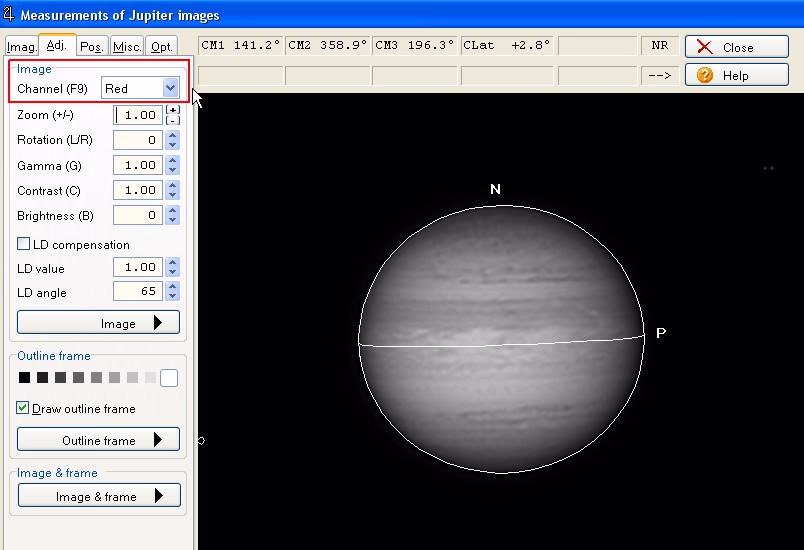Click the NR indicator box
This screenshot has width=804, height=550.
click(x=659, y=46)
